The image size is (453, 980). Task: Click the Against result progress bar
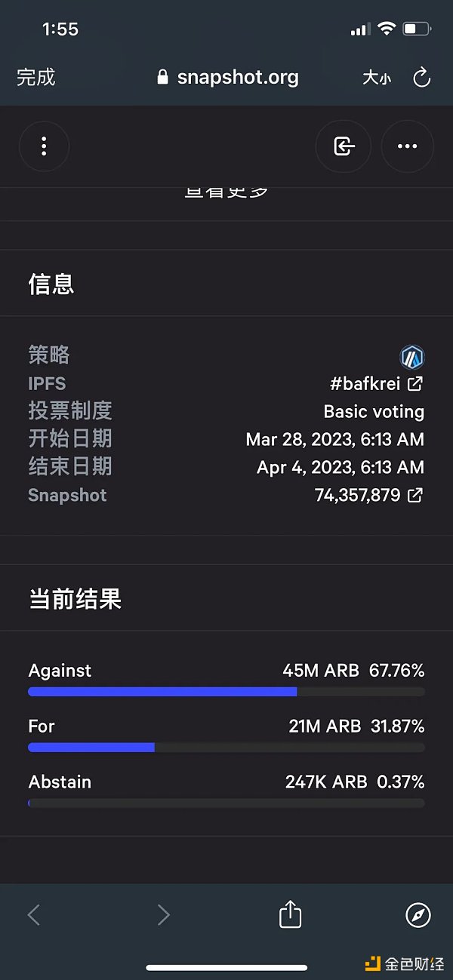tap(226, 691)
